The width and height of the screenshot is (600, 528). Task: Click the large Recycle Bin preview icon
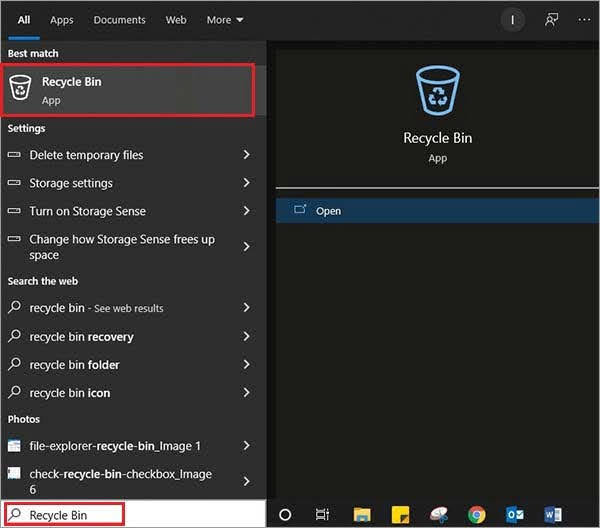[x=438, y=90]
